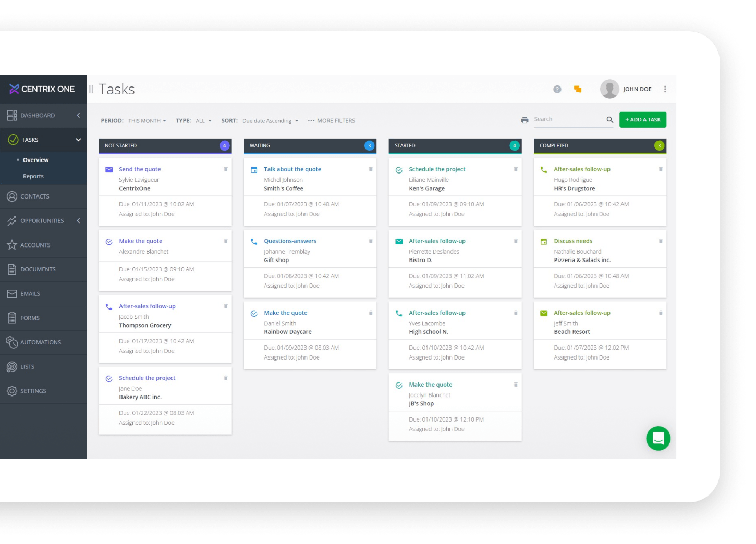Open the green chat bubble widget
The height and width of the screenshot is (544, 756).
coord(658,438)
